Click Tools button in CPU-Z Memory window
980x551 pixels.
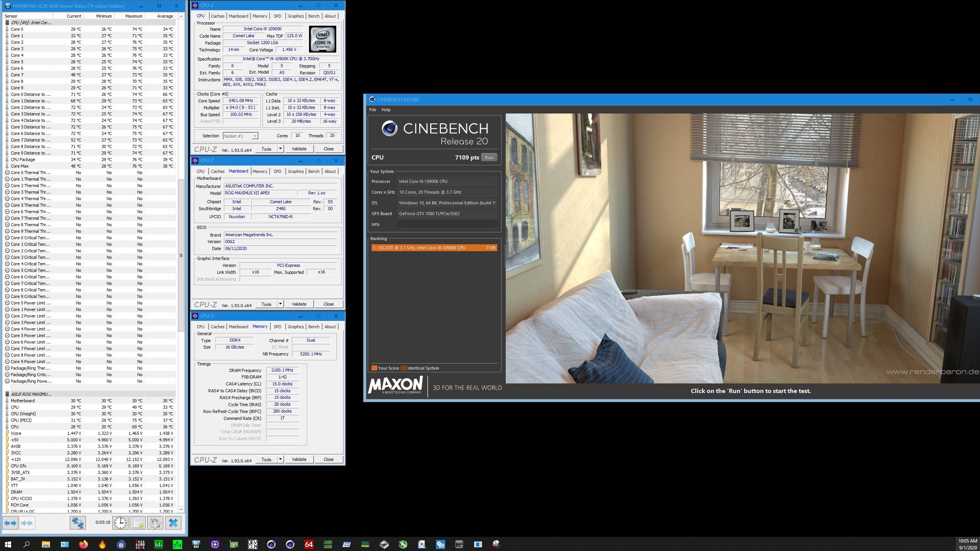[x=266, y=459]
